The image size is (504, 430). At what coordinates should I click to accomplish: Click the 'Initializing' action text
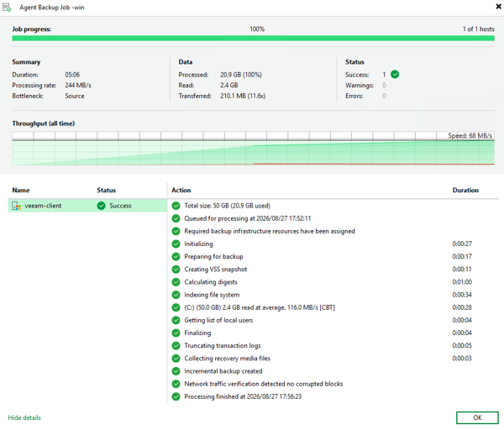coord(198,244)
